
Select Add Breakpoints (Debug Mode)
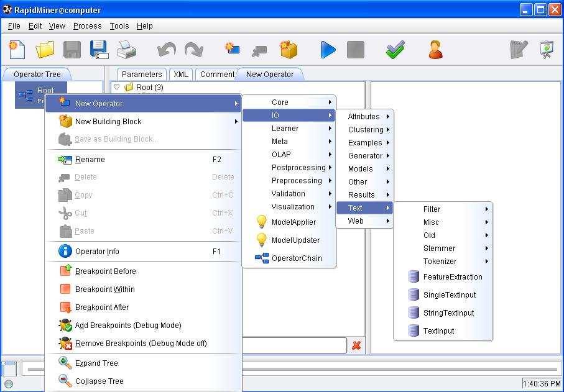tap(144, 325)
